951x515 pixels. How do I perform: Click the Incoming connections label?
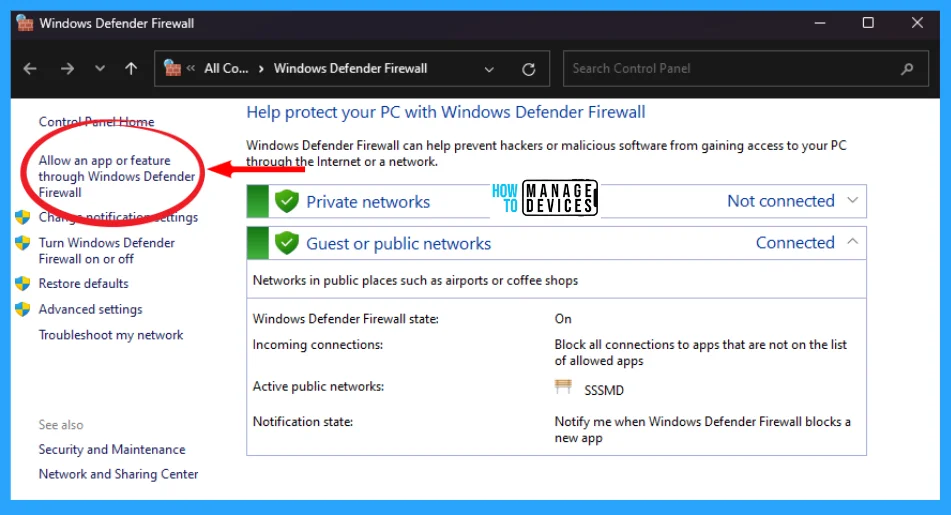318,345
